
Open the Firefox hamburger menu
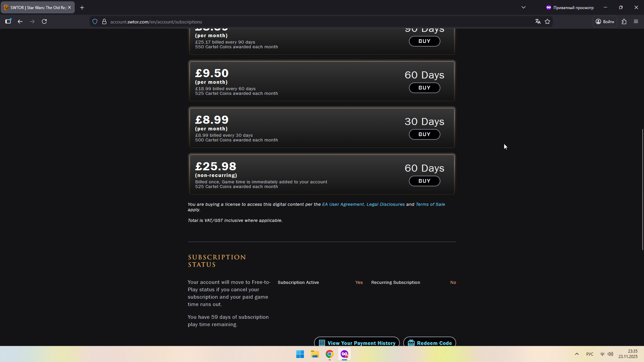pos(636,21)
